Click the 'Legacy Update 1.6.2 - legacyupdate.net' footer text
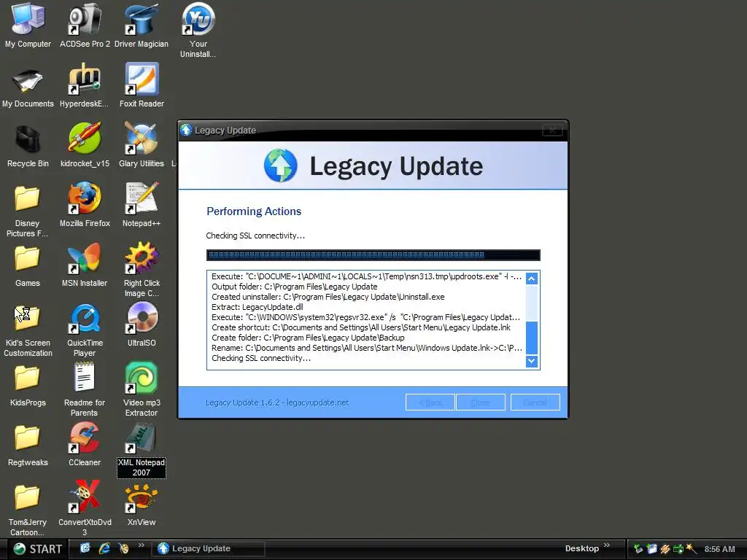The height and width of the screenshot is (560, 747). point(277,402)
